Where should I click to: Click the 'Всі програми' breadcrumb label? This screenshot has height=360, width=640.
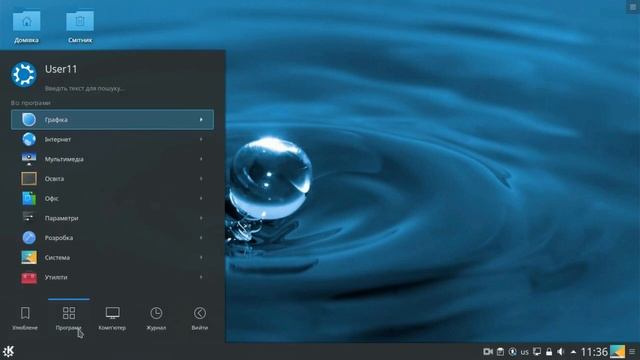click(31, 103)
